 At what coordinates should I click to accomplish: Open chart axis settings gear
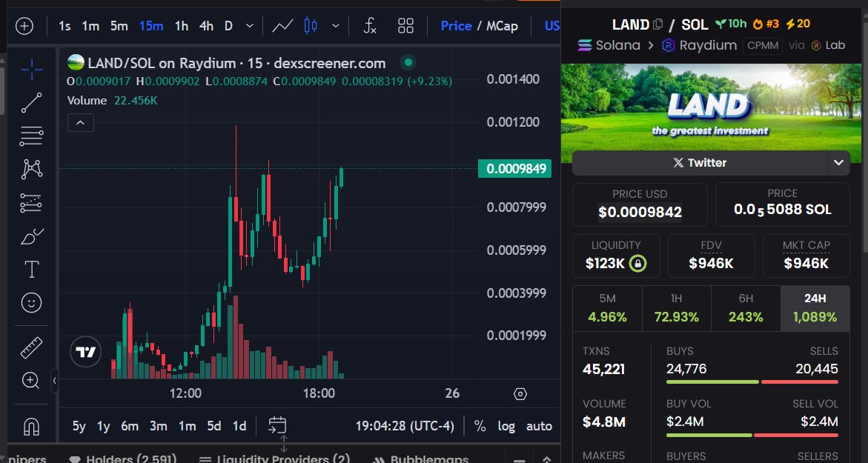(520, 394)
